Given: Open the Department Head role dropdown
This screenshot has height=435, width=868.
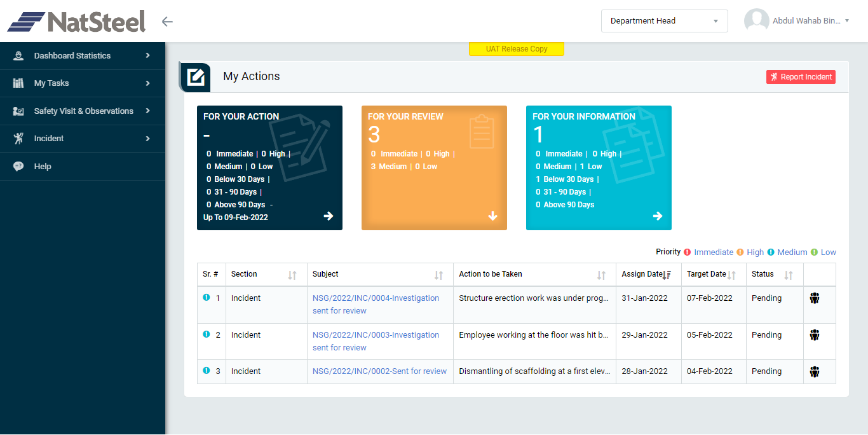Looking at the screenshot, I should coord(664,21).
